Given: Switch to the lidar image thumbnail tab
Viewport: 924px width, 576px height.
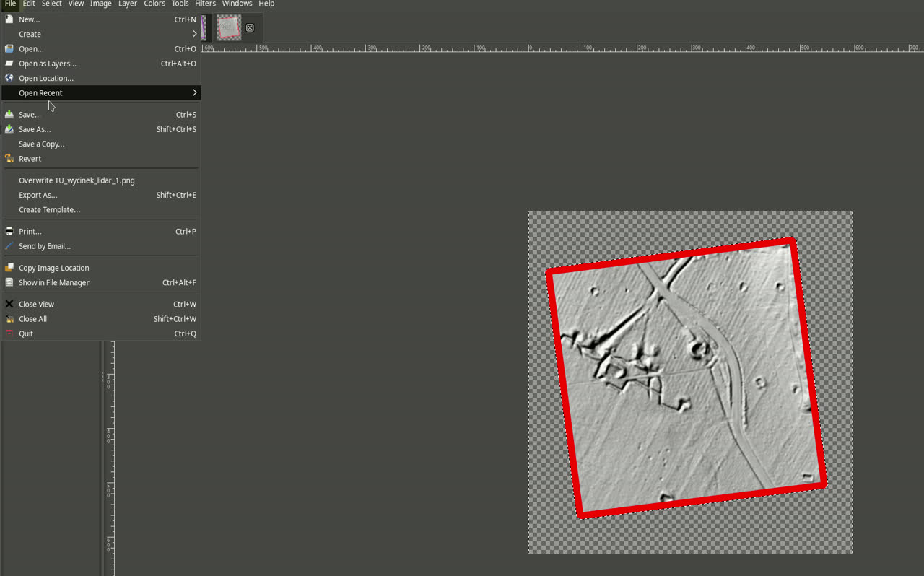Looking at the screenshot, I should pyautogui.click(x=229, y=27).
